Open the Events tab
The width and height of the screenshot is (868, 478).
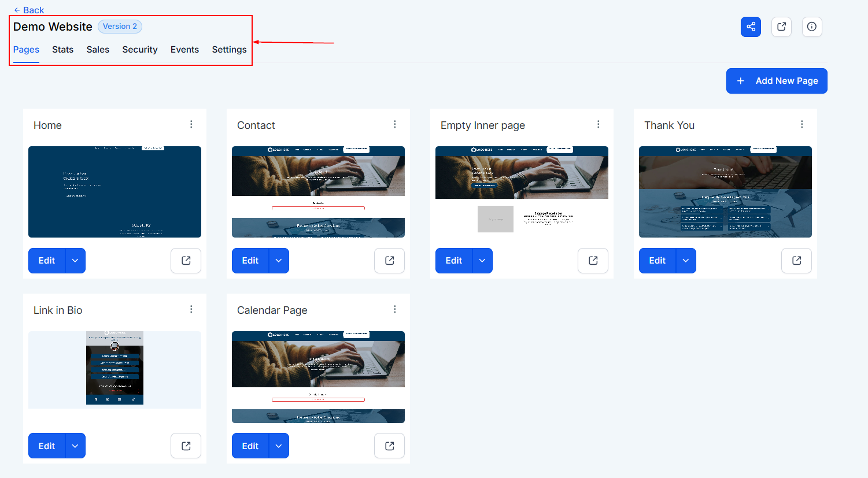[184, 50]
